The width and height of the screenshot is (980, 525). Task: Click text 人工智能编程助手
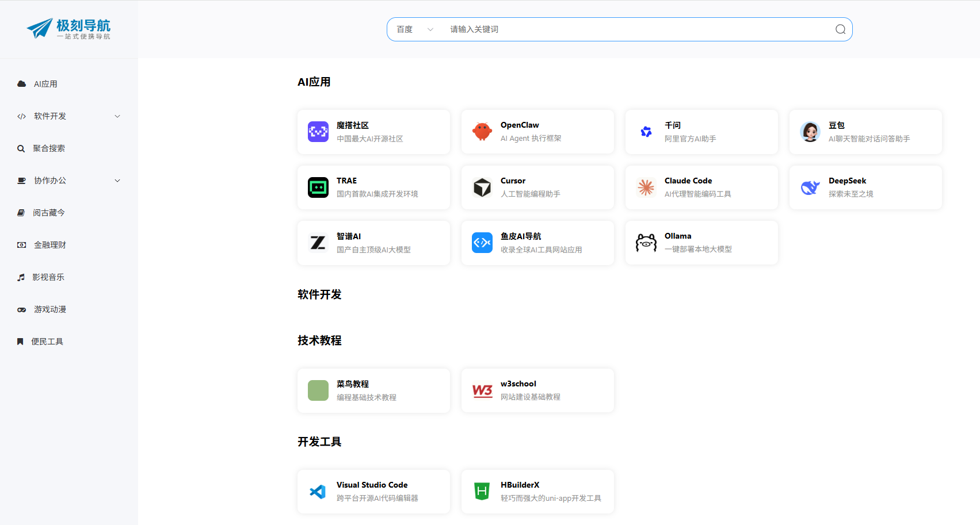pyautogui.click(x=531, y=194)
